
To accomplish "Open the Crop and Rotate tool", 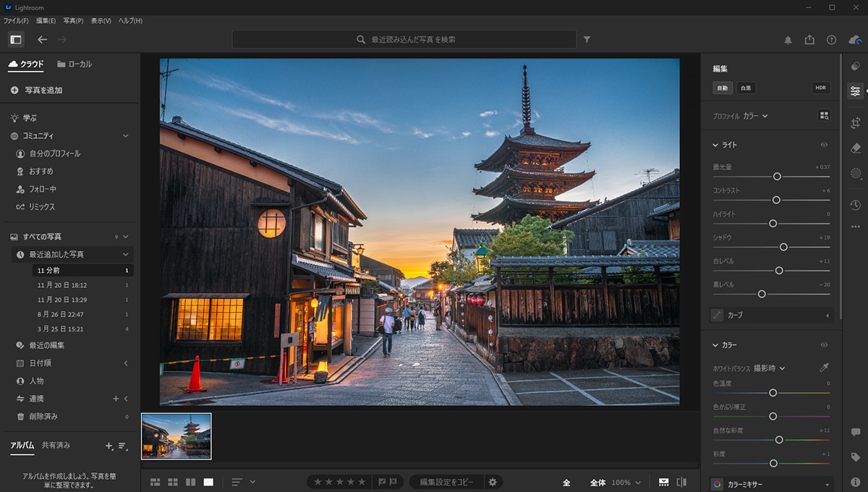I will point(856,122).
